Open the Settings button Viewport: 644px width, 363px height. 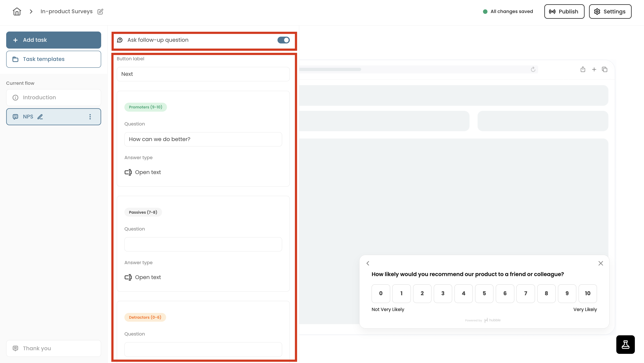coord(610,12)
